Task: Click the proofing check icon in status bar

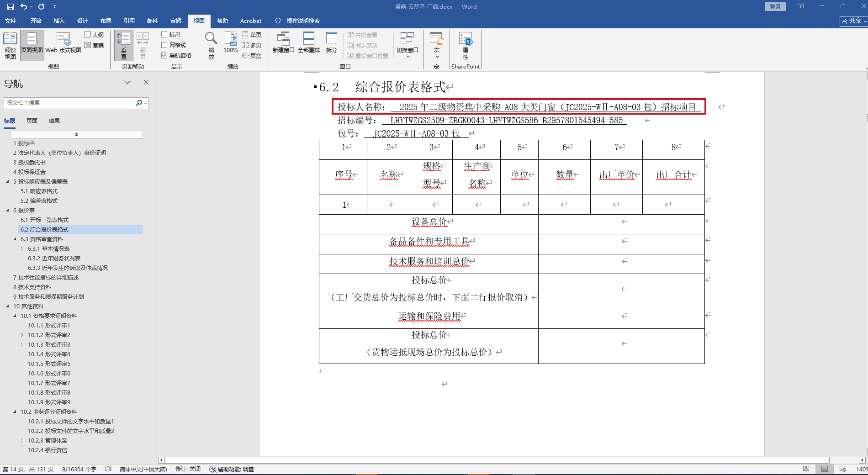Action: 108,469
